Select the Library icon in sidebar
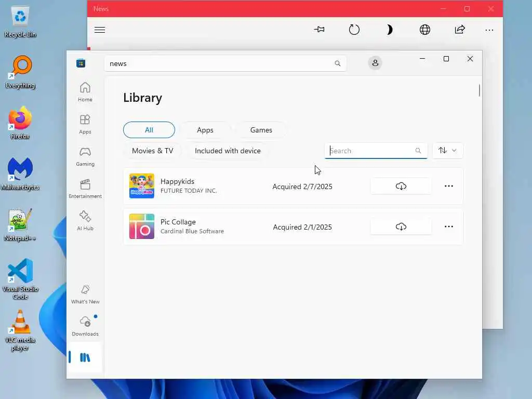 click(85, 357)
